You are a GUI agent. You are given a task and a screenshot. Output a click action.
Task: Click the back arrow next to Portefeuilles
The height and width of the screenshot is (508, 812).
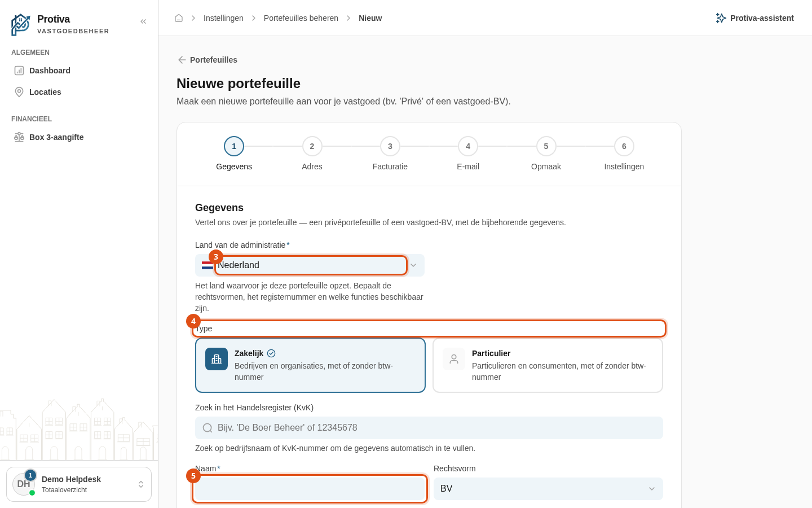182,60
